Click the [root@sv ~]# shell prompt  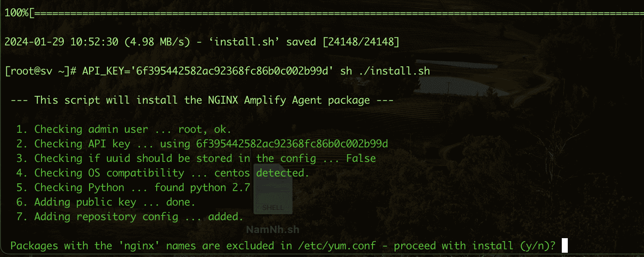(x=40, y=71)
